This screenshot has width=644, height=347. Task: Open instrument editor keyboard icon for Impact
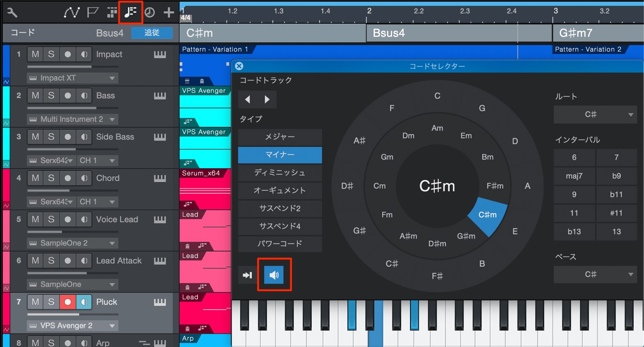click(160, 54)
